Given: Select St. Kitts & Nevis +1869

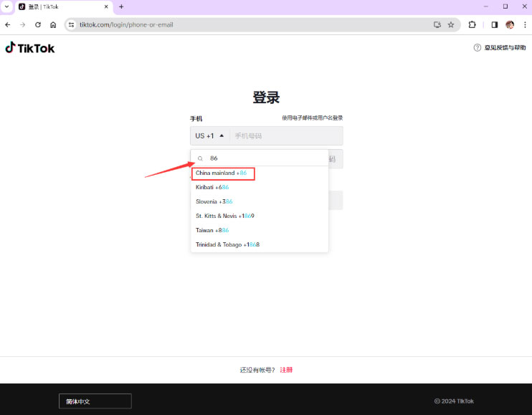Looking at the screenshot, I should pos(260,216).
